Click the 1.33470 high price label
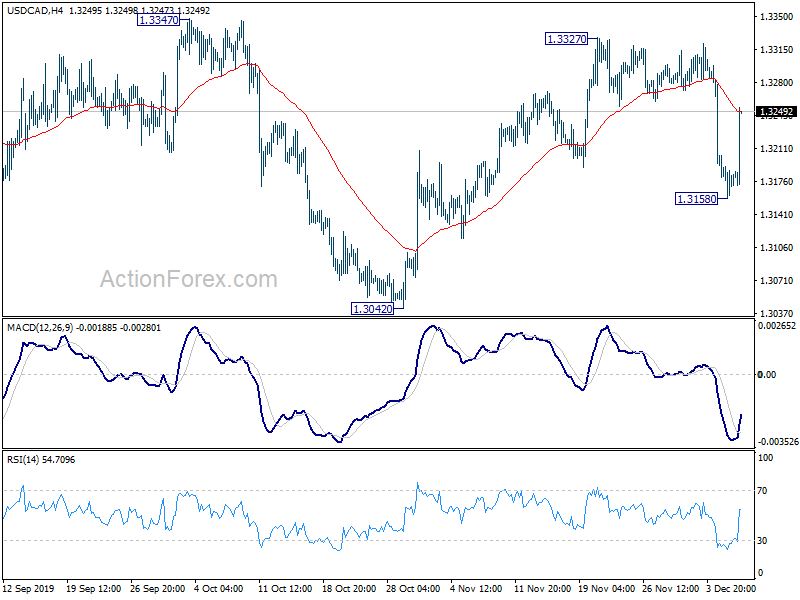The image size is (800, 600). point(159,20)
